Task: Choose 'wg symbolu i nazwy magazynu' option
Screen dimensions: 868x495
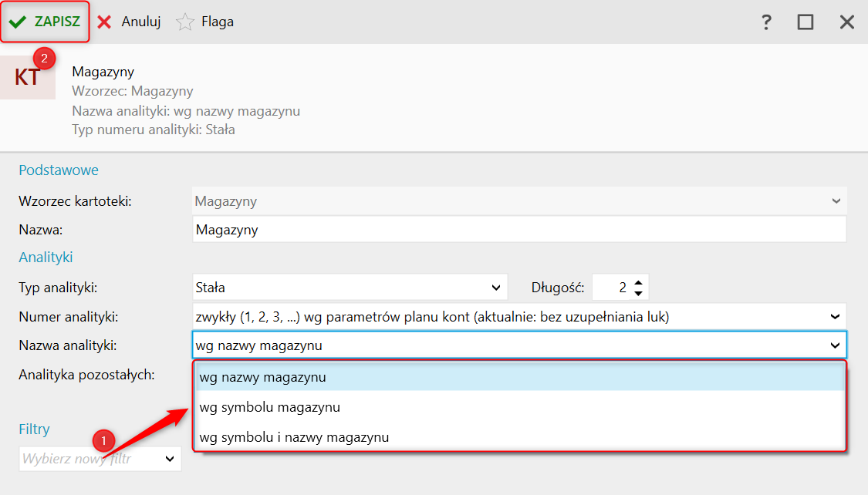Action: (x=293, y=437)
